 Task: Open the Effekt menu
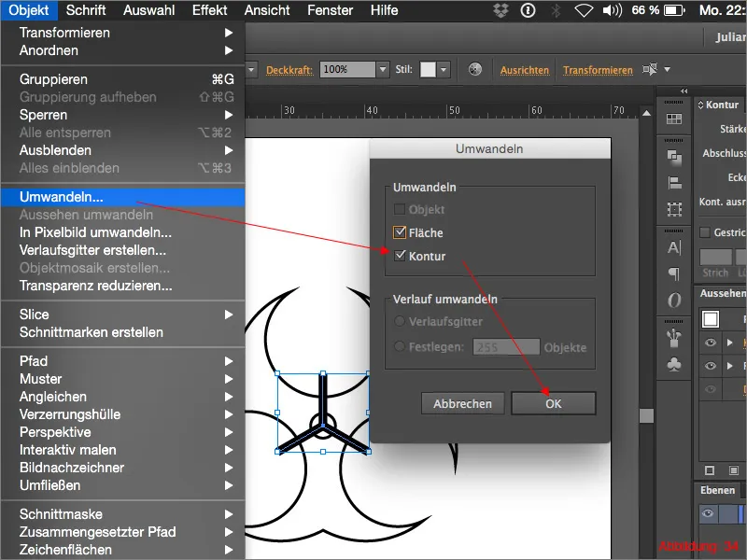click(x=209, y=10)
